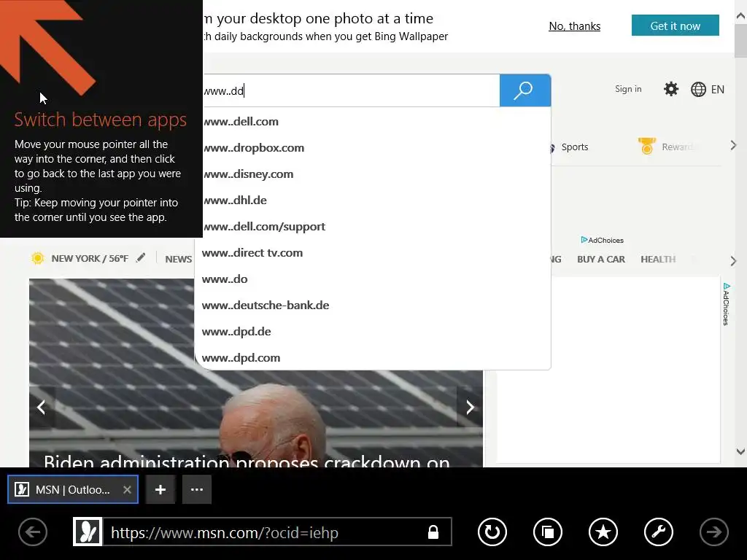Select suggestion www..direct tv.com
747x560 pixels.
[373, 252]
